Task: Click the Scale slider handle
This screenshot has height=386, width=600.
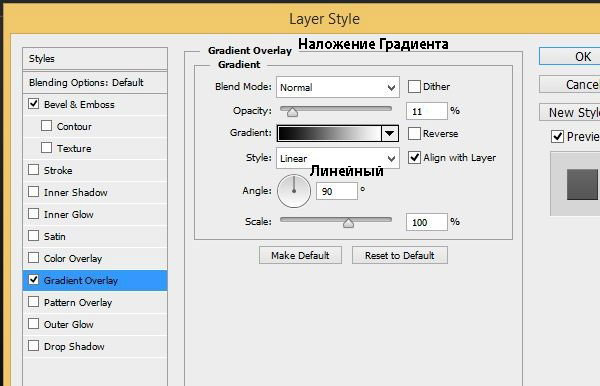Action: tap(348, 223)
